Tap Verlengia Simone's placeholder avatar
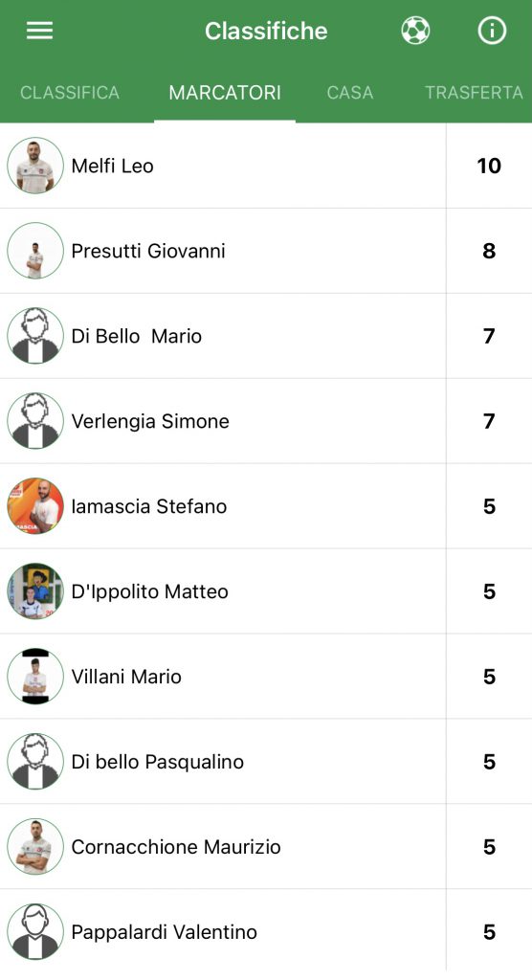The width and height of the screenshot is (532, 980). [35, 421]
